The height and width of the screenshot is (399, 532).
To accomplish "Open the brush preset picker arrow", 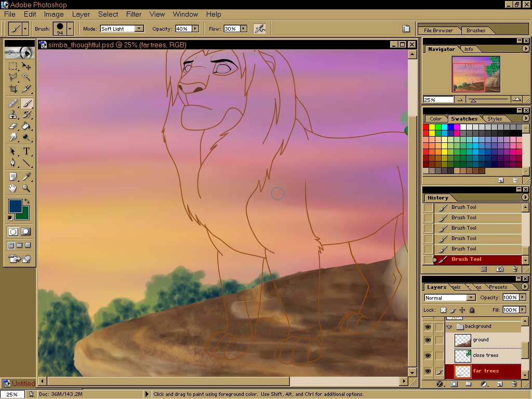I will click(x=70, y=29).
